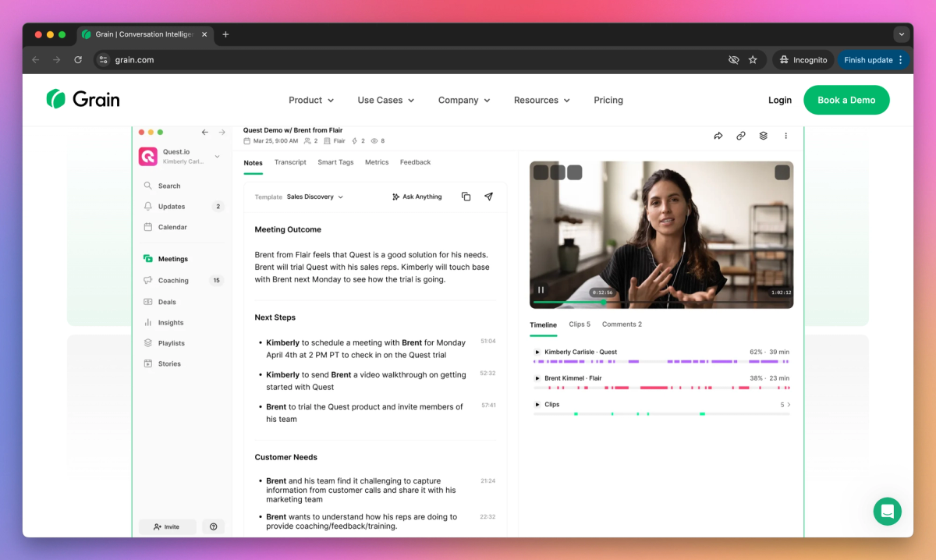Open a new browser tab

(225, 34)
